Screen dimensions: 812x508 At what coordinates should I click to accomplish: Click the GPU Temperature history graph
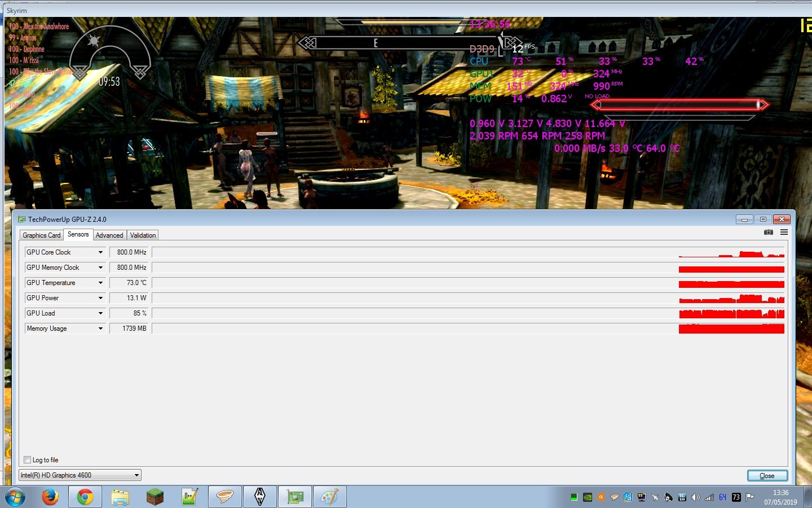pyautogui.click(x=468, y=283)
